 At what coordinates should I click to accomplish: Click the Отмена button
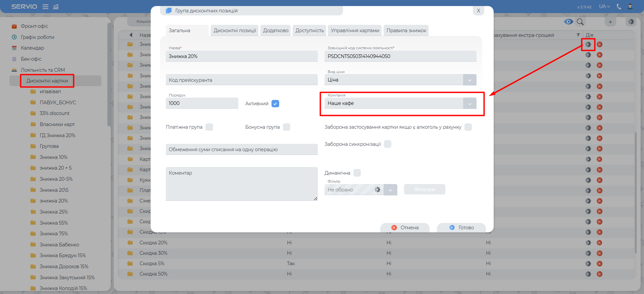point(405,227)
